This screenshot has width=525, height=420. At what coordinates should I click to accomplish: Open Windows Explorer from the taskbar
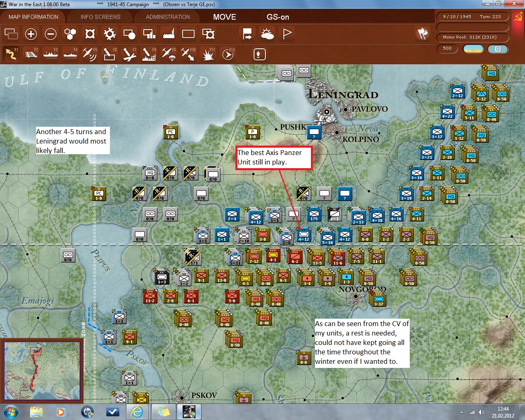pyautogui.click(x=37, y=412)
